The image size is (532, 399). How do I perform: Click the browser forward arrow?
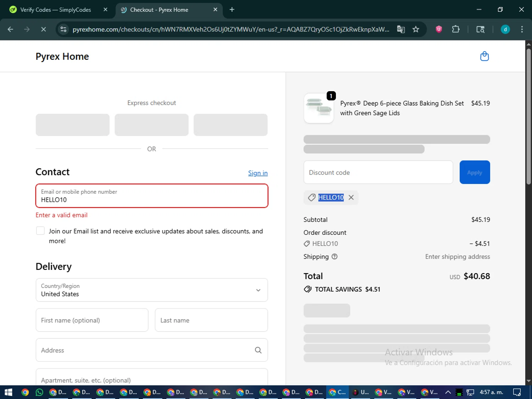click(x=27, y=29)
